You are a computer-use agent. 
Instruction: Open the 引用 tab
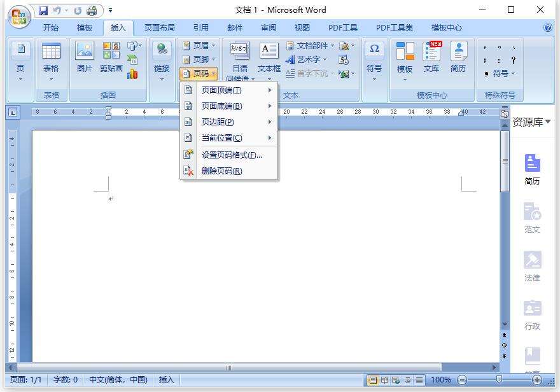pyautogui.click(x=200, y=27)
